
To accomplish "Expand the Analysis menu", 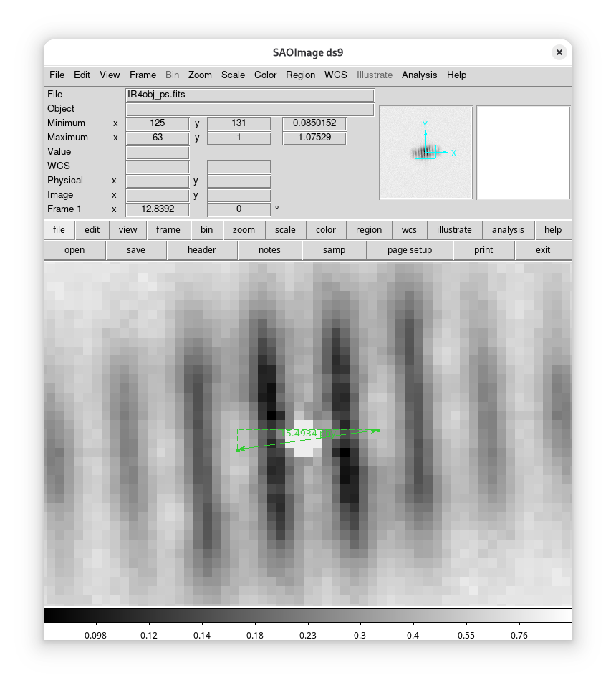I will coord(419,75).
